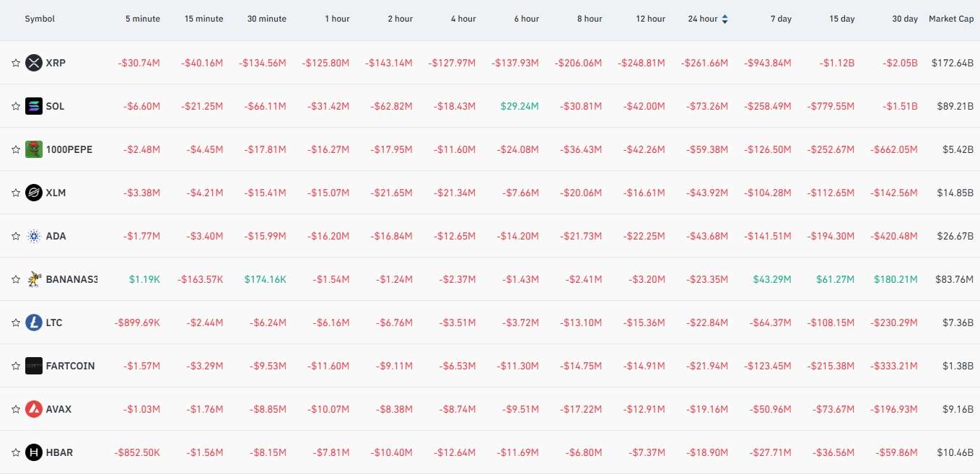Viewport: 980px width, 474px height.
Task: Open the FARTCOIN symbol link
Action: point(70,366)
